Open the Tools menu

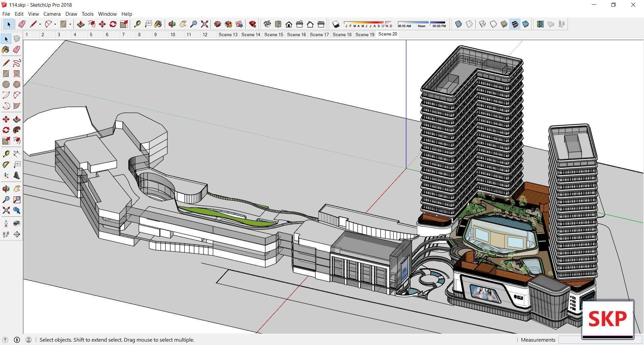click(88, 14)
